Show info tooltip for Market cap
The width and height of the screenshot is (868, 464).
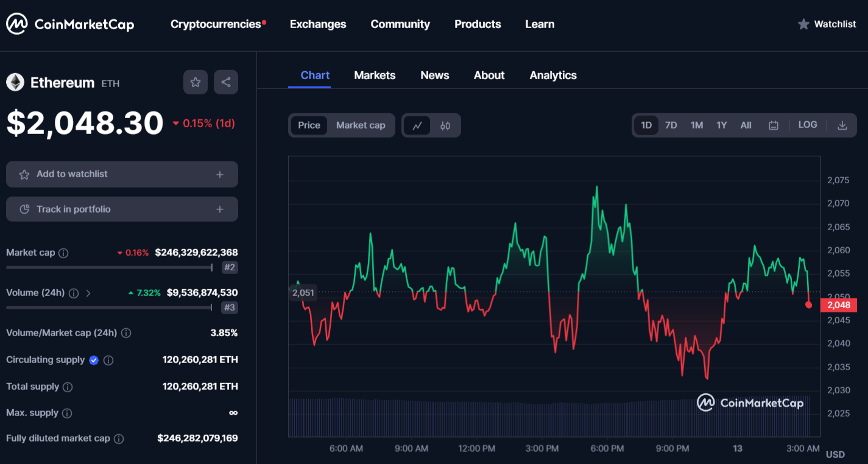(x=63, y=253)
